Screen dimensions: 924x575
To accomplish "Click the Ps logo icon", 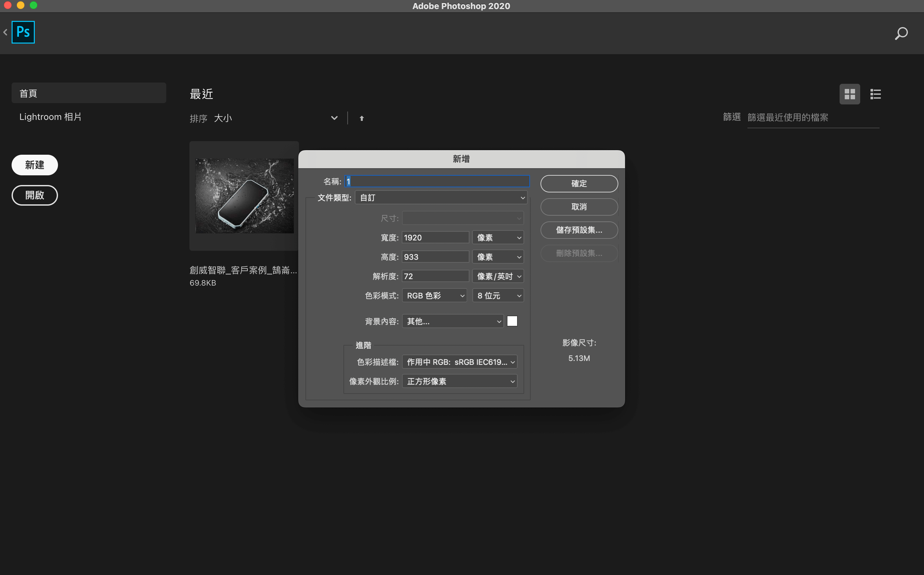I will click(23, 32).
